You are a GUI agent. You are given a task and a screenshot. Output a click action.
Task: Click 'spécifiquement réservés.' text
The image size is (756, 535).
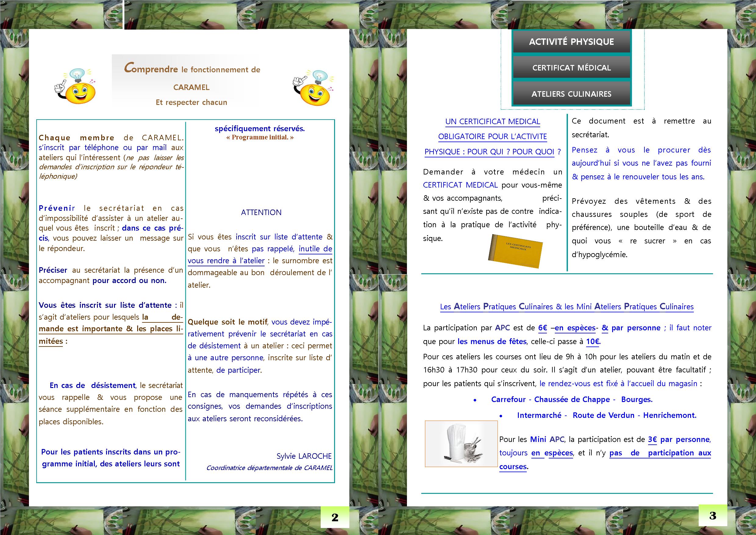point(260,129)
